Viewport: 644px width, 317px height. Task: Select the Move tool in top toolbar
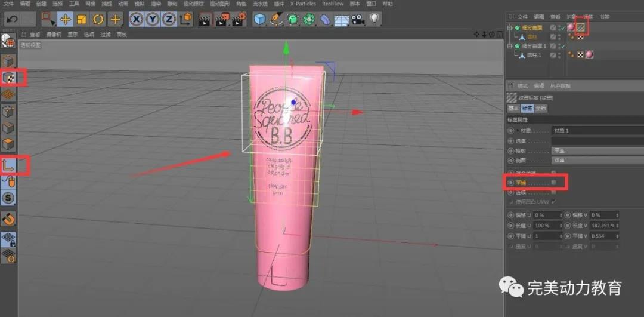coord(65,19)
